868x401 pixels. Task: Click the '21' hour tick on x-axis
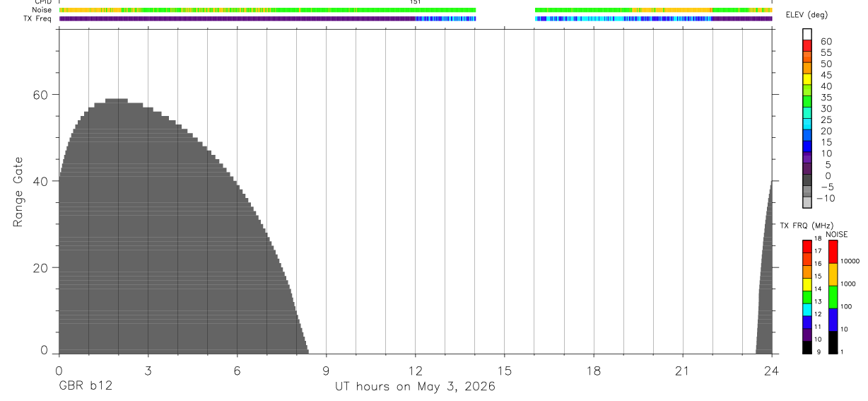tap(682, 371)
